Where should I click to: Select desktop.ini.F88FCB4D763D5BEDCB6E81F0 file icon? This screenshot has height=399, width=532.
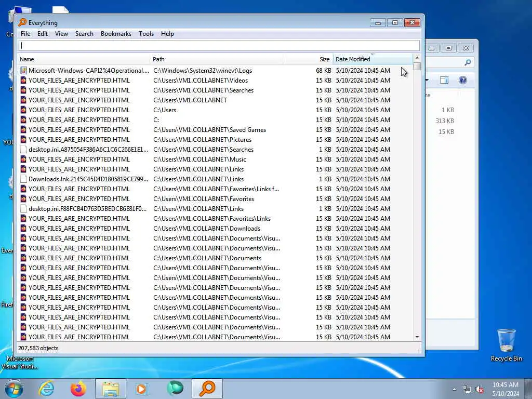pos(23,209)
